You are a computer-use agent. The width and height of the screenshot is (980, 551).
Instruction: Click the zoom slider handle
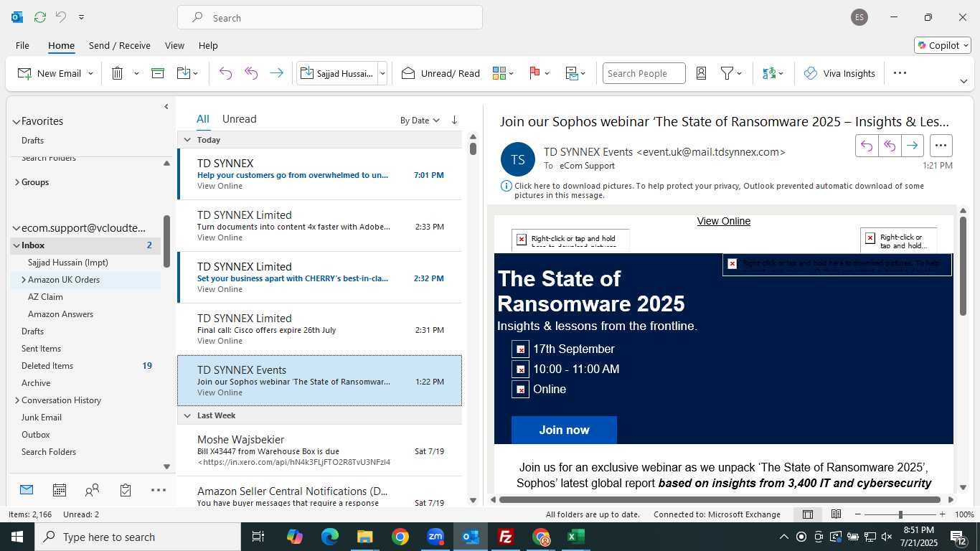point(900,514)
